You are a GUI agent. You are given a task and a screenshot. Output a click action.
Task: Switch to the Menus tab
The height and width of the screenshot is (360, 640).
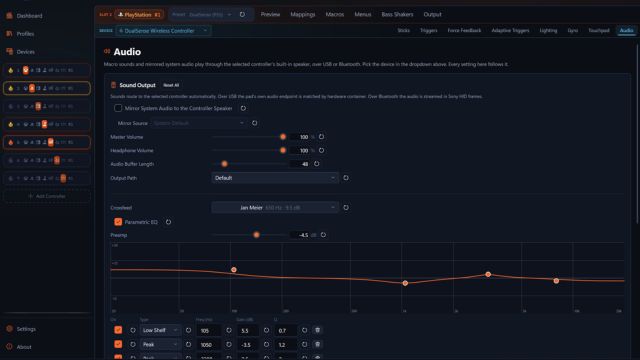(x=363, y=14)
